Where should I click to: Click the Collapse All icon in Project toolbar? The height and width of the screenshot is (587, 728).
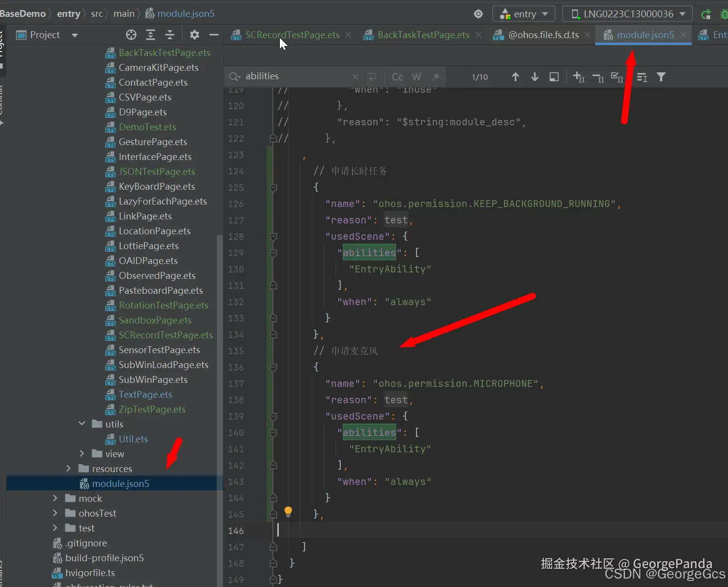click(x=170, y=35)
